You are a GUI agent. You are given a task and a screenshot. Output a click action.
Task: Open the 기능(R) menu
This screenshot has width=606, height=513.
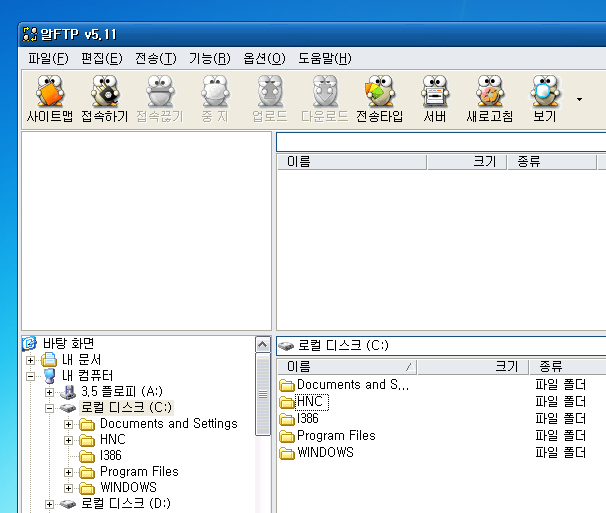[209, 58]
